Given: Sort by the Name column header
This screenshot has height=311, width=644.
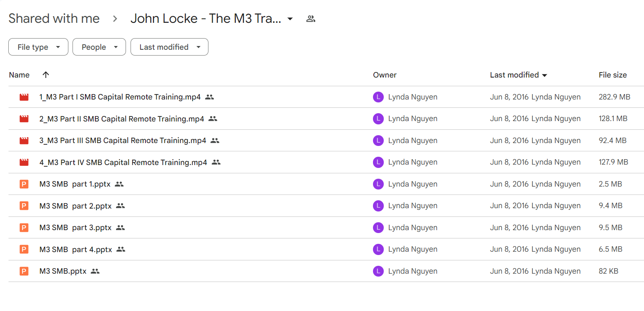Looking at the screenshot, I should coord(19,75).
